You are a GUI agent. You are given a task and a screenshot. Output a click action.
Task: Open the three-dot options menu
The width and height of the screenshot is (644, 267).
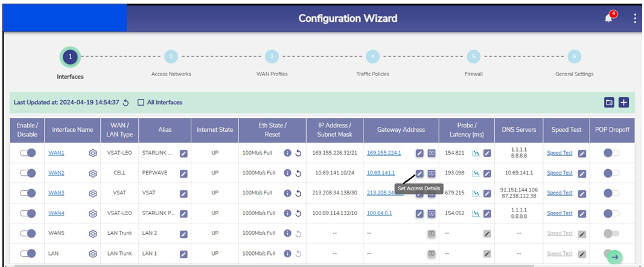[x=635, y=18]
